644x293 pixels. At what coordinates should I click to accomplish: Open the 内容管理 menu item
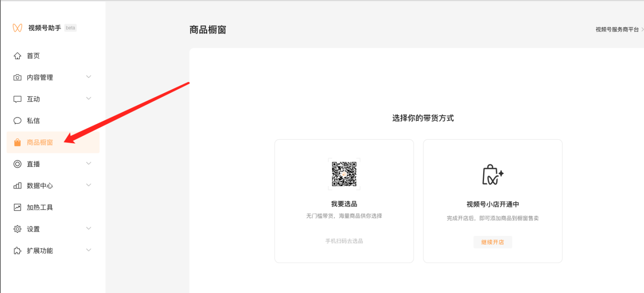click(53, 77)
